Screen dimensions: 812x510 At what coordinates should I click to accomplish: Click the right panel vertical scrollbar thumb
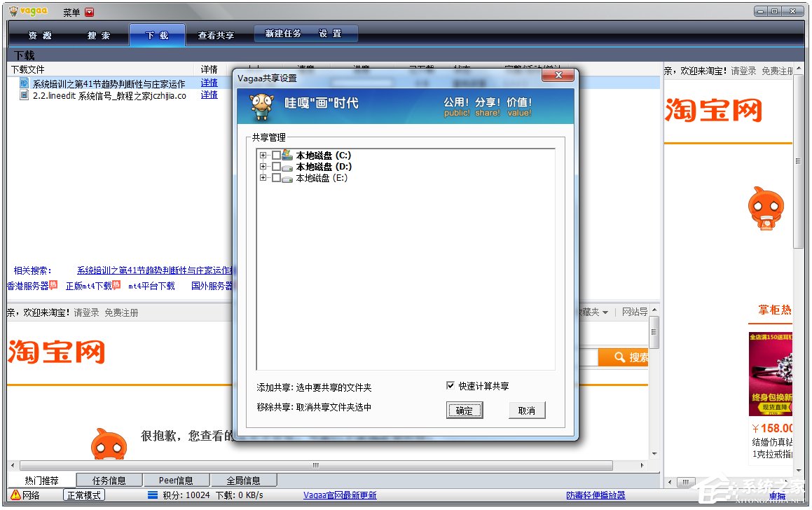point(798,162)
